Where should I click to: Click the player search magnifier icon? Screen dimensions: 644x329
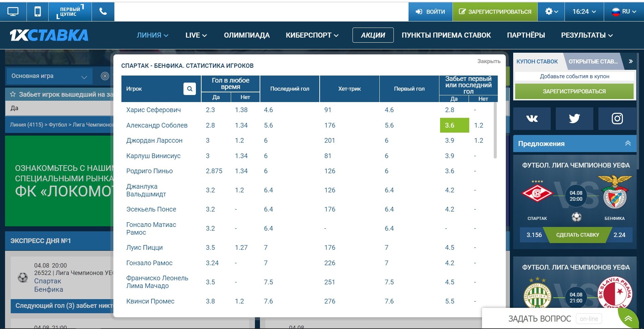[190, 89]
